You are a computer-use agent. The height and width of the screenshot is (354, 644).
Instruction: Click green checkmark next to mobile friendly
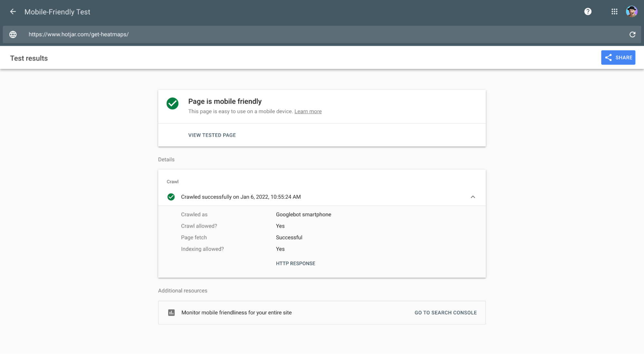coord(172,104)
